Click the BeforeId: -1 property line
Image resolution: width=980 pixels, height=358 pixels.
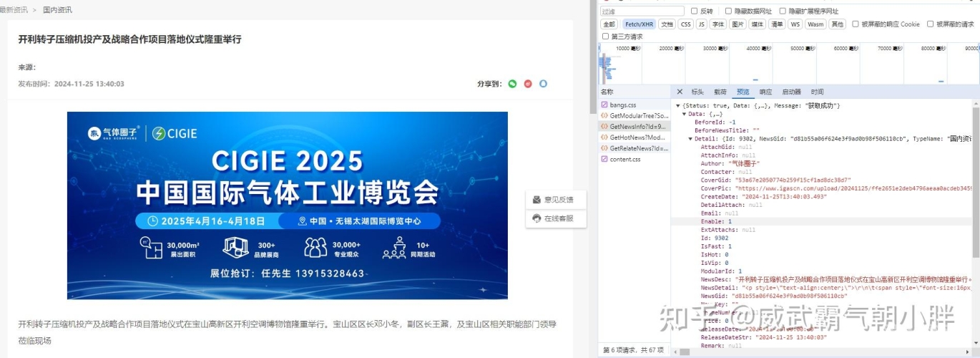point(715,122)
